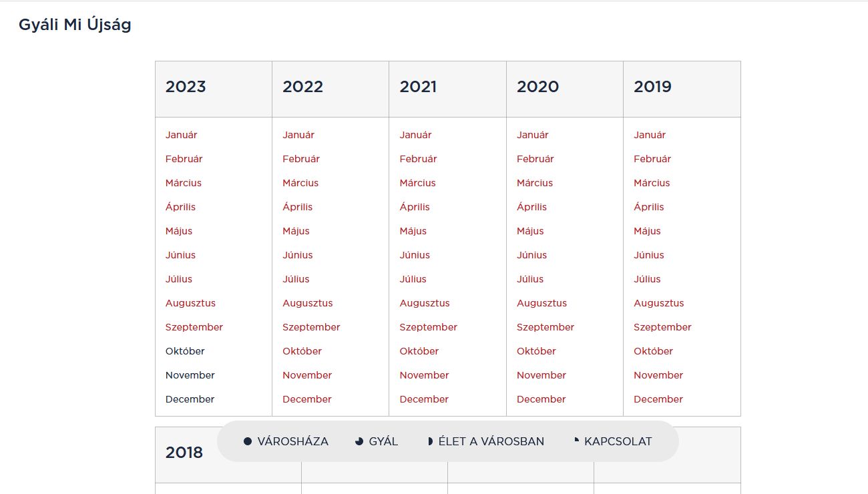This screenshot has width=868, height=494.
Task: Go to the KAPCSOLAT menu item
Action: click(618, 441)
